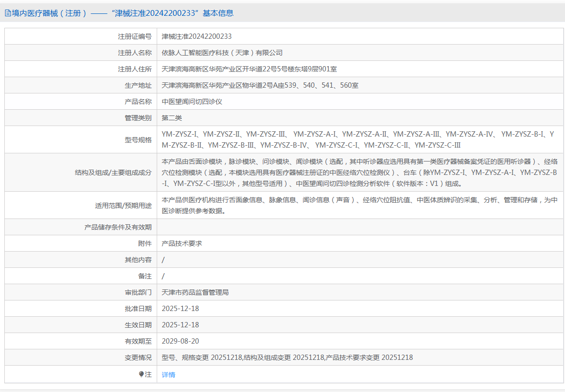Select approving authority 天津市药品监督管理局
This screenshot has width=565, height=392.
point(195,292)
